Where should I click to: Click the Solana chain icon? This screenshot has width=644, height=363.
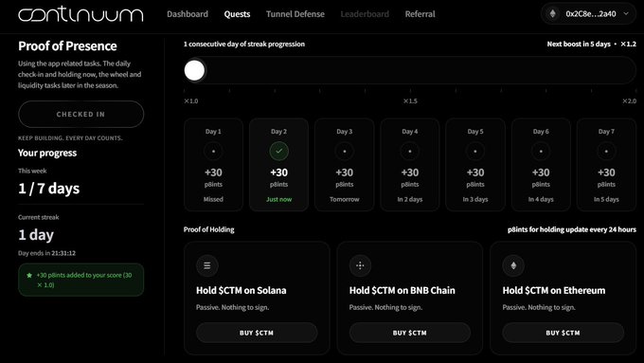coord(207,265)
